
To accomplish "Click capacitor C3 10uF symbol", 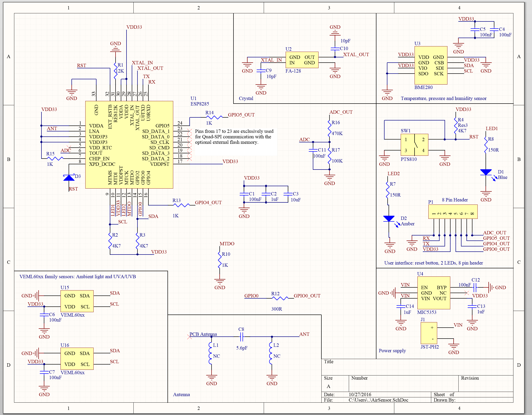I will (288, 194).
